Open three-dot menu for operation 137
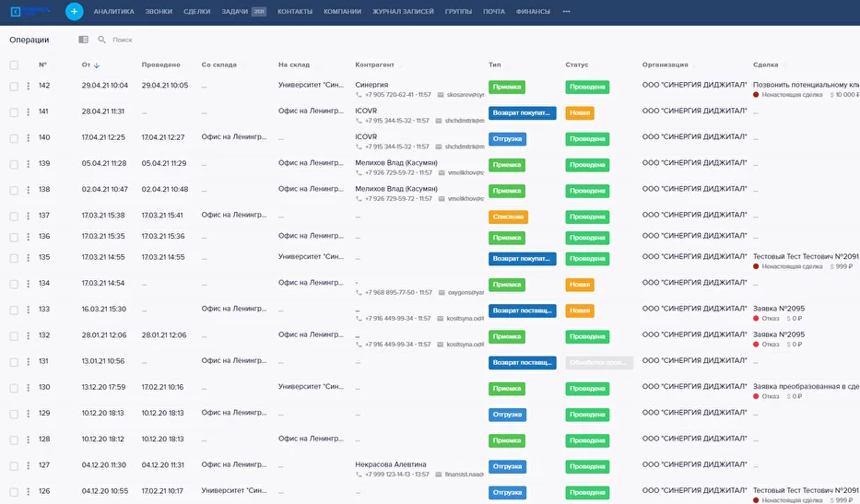Viewport: 860px width, 504px height. pos(28,217)
